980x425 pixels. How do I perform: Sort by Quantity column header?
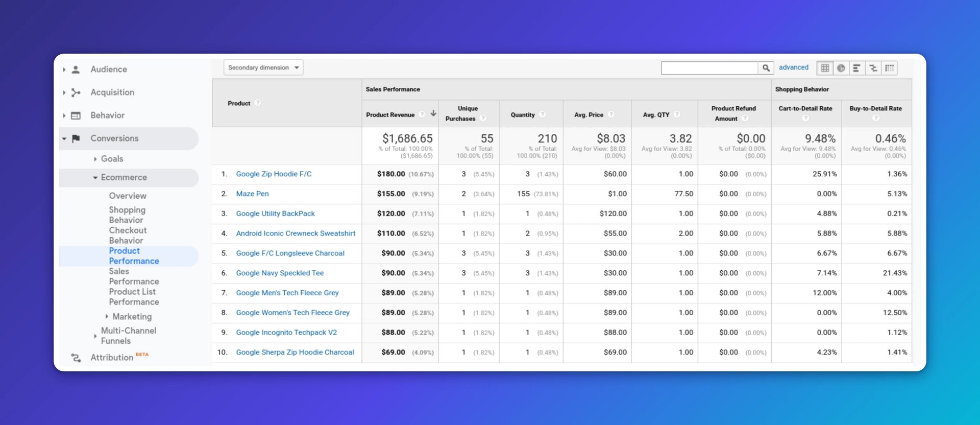pos(523,115)
